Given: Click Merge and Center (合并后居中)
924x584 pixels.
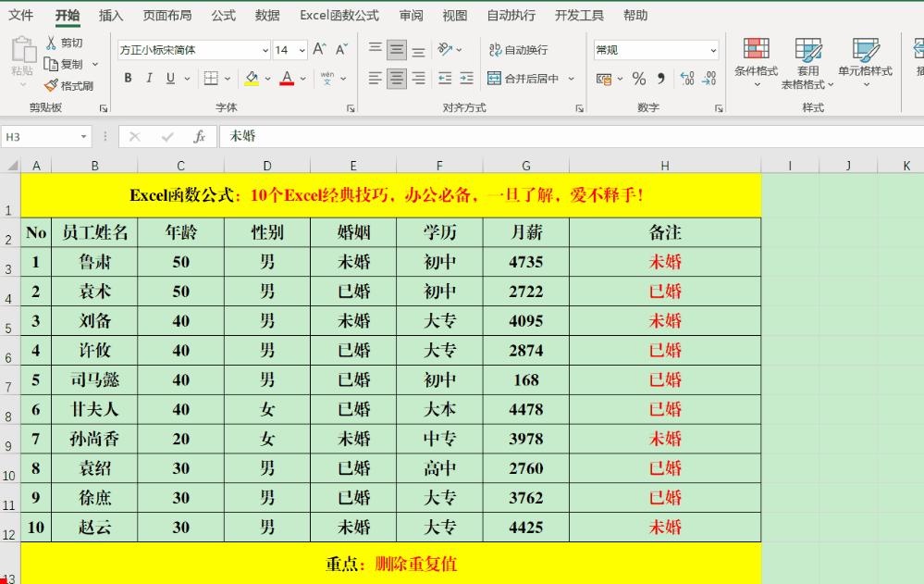Looking at the screenshot, I should (524, 79).
